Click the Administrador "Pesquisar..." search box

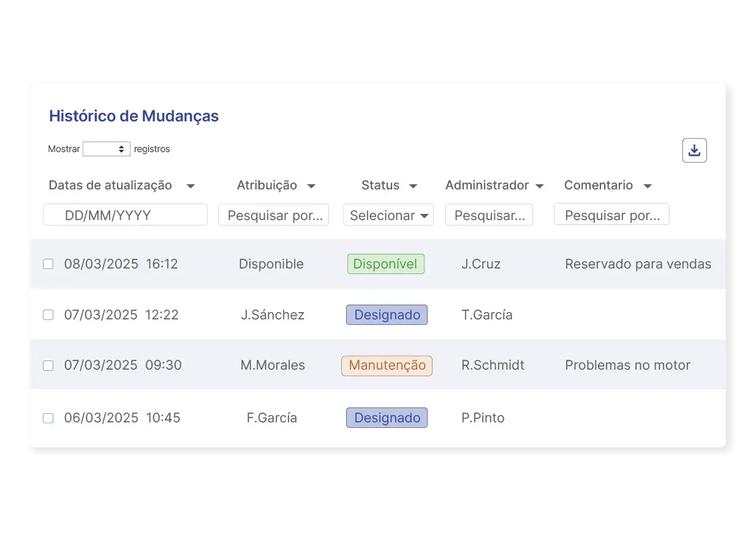489,215
